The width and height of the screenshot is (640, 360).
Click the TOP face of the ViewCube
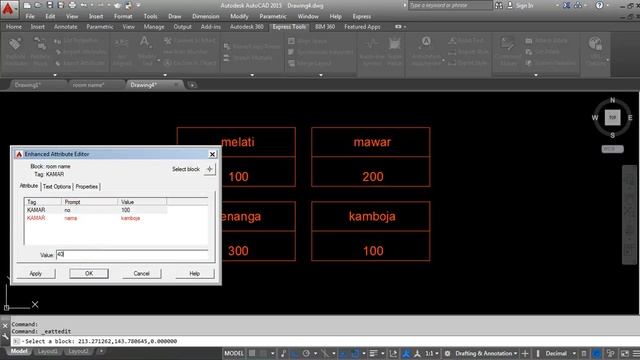(612, 118)
